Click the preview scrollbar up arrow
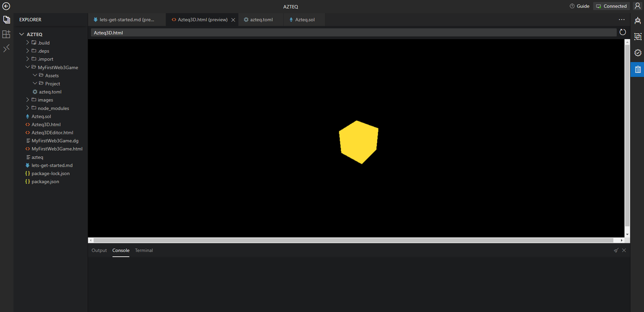This screenshot has height=312, width=644. 627,41
